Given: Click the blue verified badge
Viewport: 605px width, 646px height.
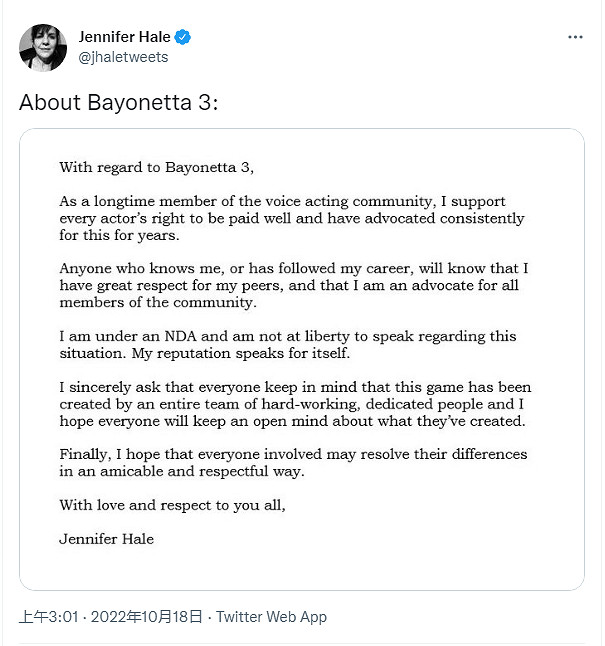Looking at the screenshot, I should point(183,37).
